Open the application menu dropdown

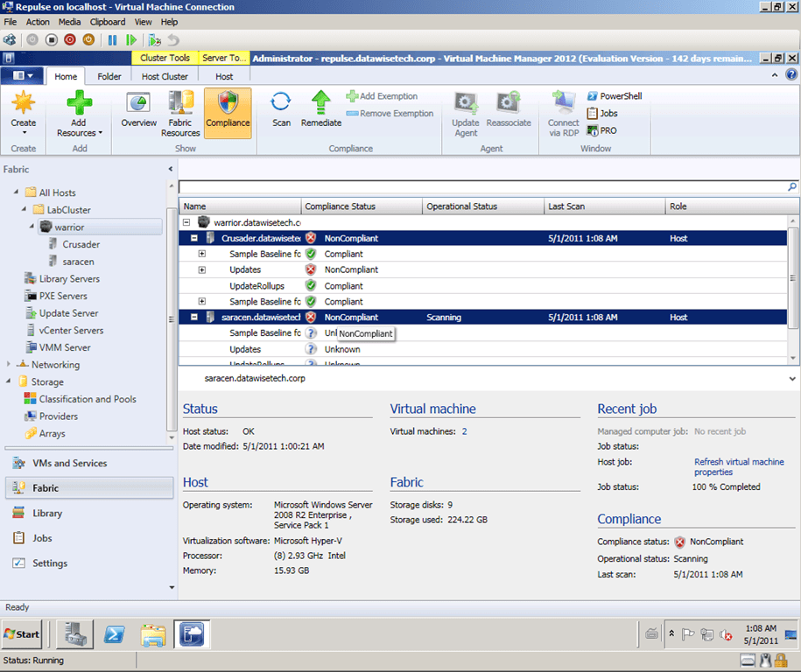(23, 75)
